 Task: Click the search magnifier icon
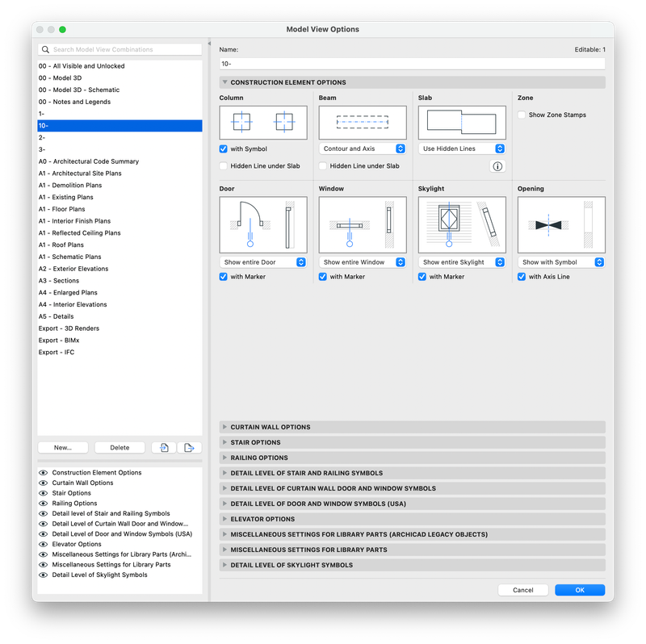click(45, 49)
